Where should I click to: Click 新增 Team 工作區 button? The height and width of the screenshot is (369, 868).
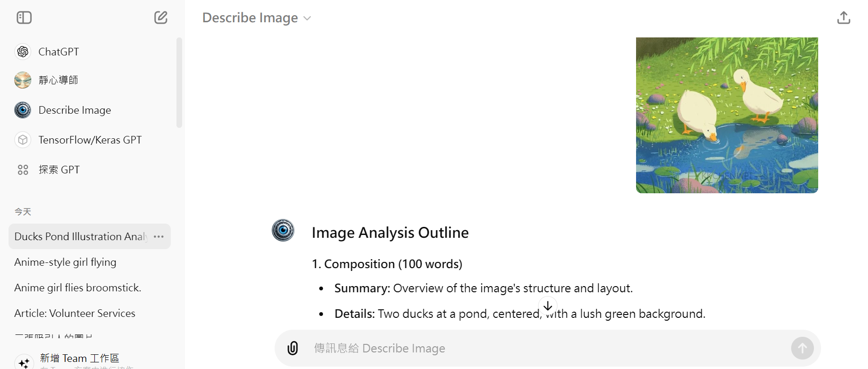79,359
